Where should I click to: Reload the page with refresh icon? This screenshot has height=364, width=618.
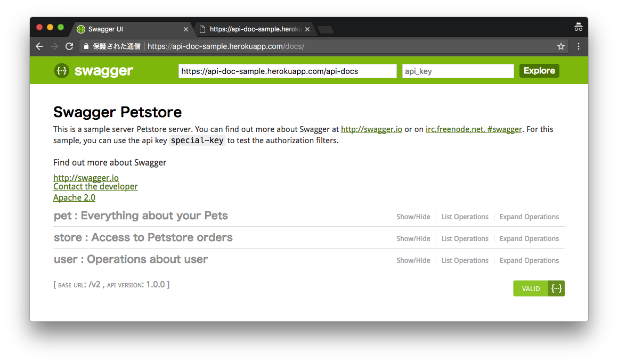tap(69, 46)
